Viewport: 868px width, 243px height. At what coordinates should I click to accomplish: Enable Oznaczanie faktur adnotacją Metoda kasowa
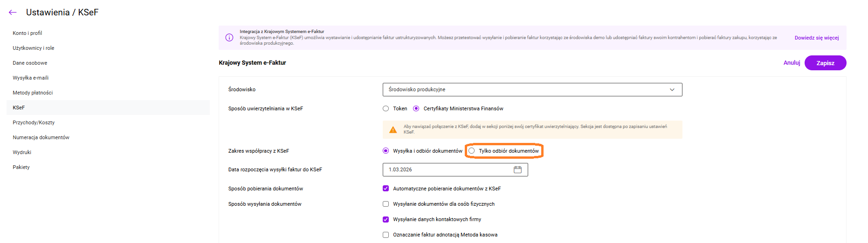pyautogui.click(x=386, y=235)
